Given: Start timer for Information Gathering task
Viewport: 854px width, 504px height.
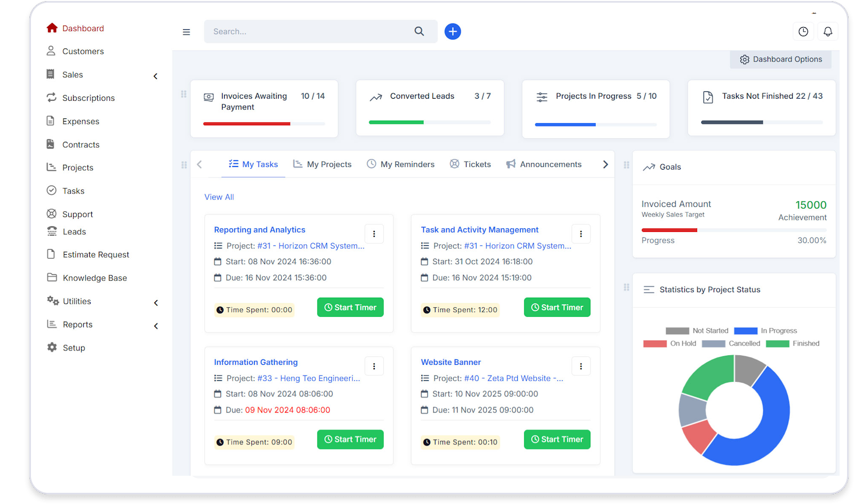Looking at the screenshot, I should (x=350, y=439).
